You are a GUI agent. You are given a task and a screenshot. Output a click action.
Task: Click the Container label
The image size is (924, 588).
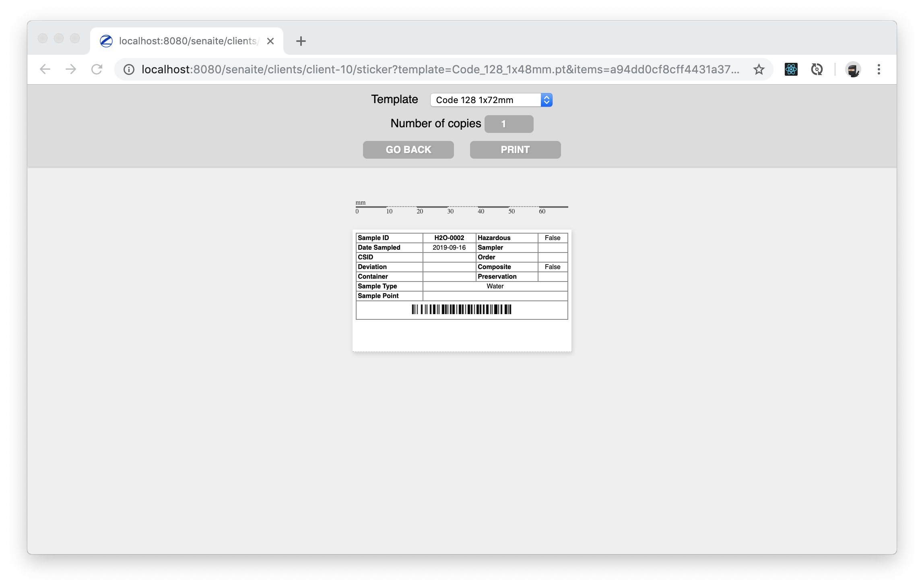point(373,276)
